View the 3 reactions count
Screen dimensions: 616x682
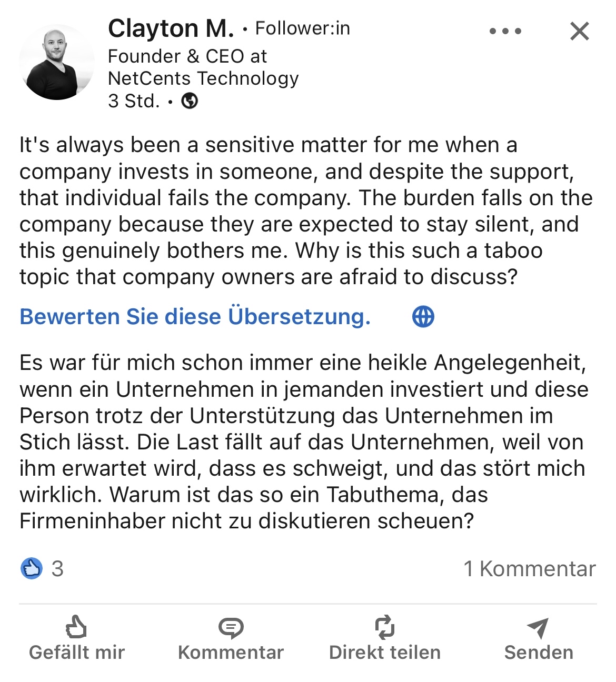(57, 568)
